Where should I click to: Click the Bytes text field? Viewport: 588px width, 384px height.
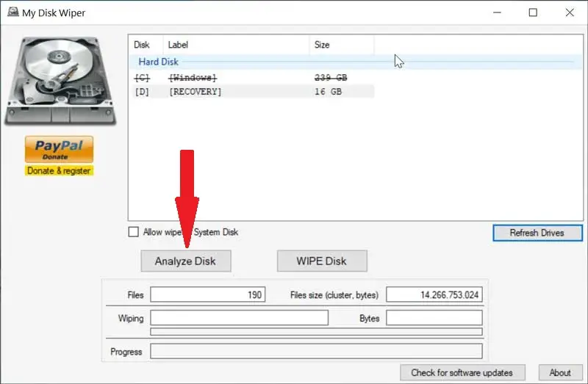(434, 318)
